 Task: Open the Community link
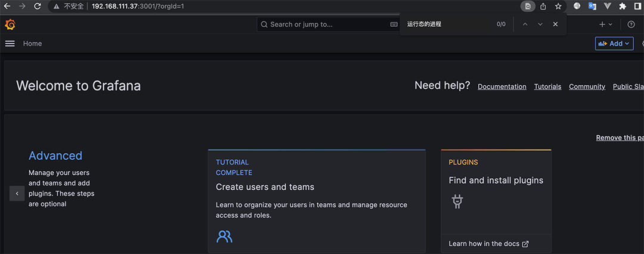pyautogui.click(x=587, y=86)
